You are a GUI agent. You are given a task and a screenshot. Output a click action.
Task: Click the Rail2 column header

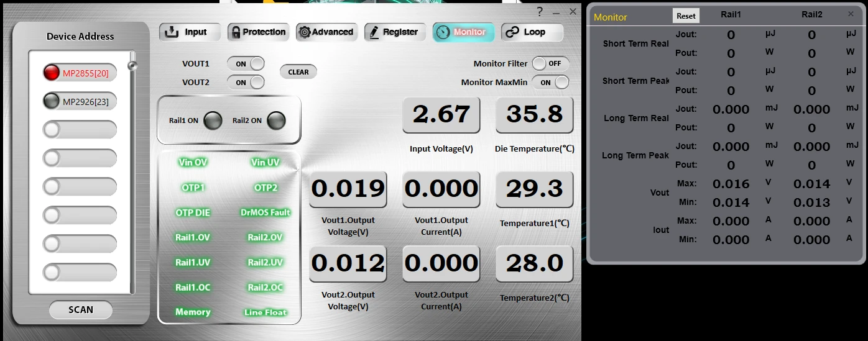coord(812,14)
